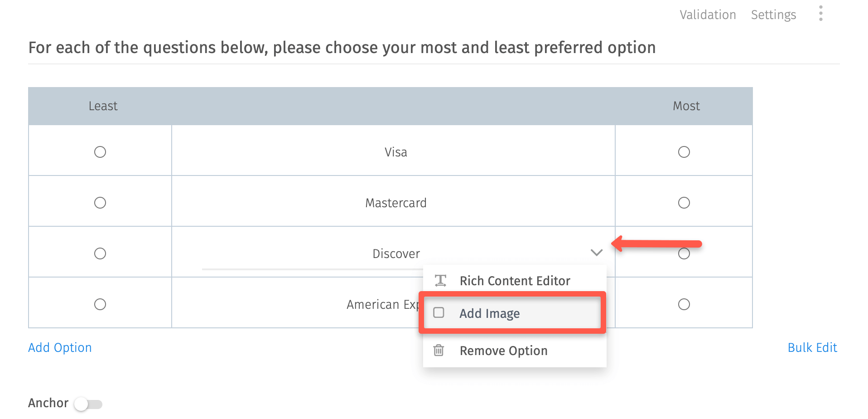Select Remove Option from the menu
Screen dimensions: 868x419
(503, 350)
